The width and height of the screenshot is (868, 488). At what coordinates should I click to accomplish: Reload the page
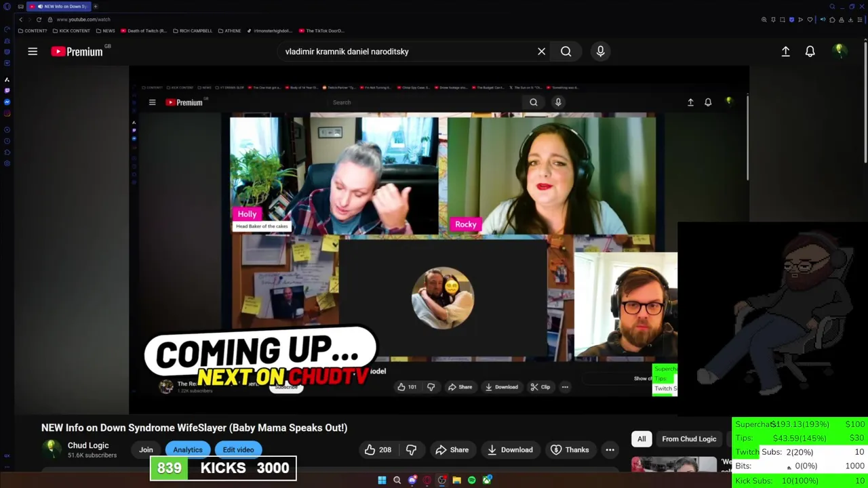coord(39,20)
